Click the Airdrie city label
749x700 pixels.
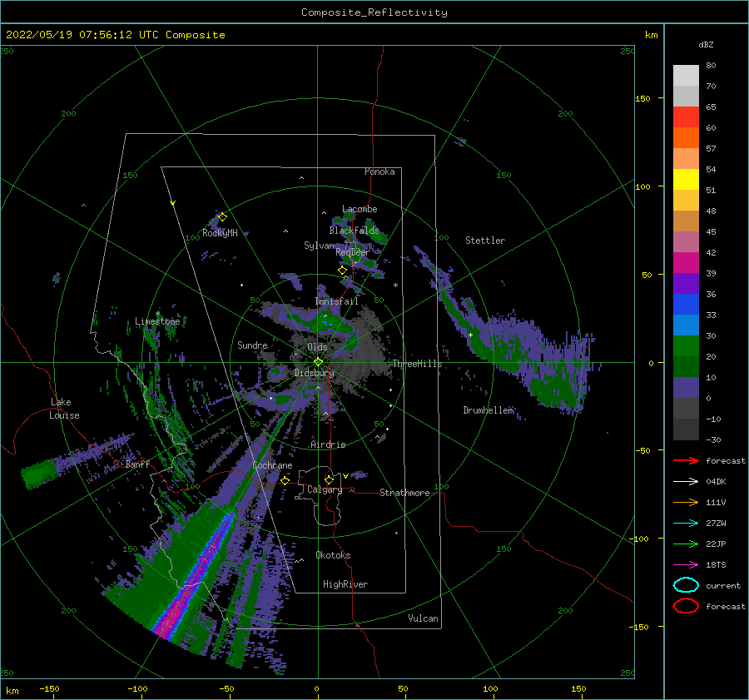(x=328, y=444)
